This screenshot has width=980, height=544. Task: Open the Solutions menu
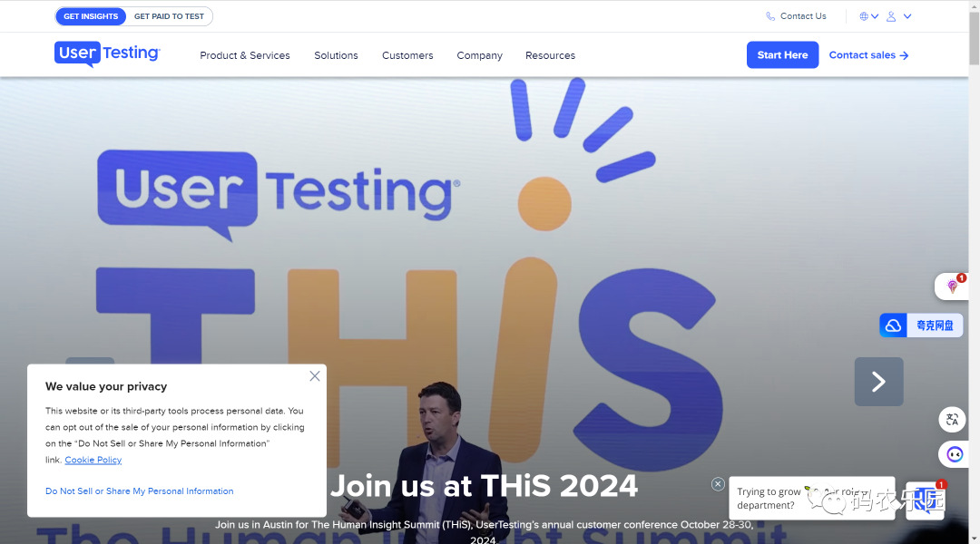337,55
